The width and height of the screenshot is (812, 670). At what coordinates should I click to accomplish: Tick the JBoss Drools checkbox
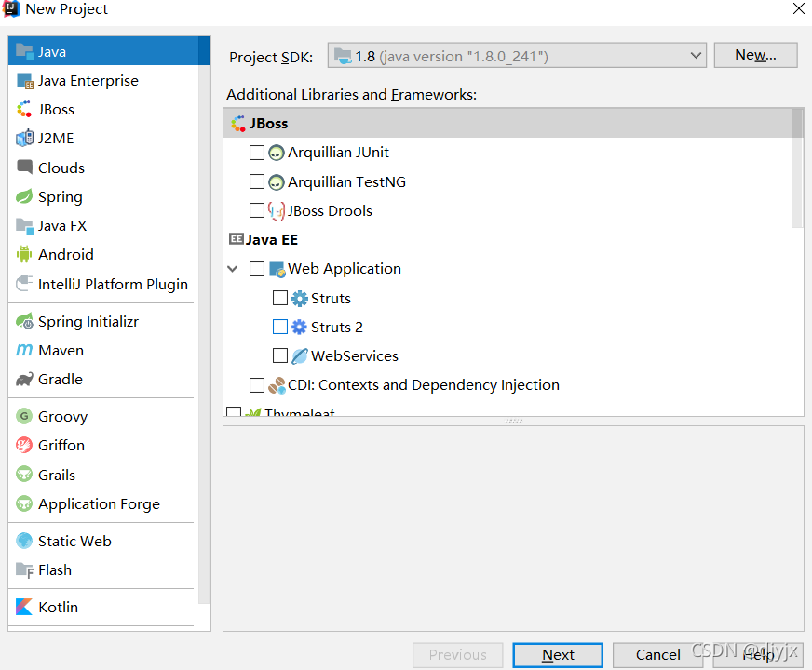point(257,210)
